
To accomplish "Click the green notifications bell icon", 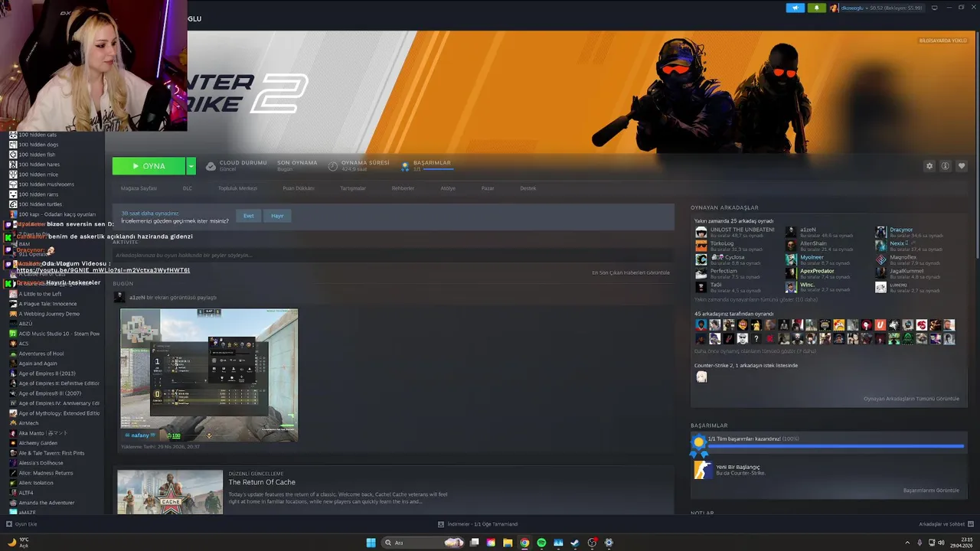I will [816, 8].
